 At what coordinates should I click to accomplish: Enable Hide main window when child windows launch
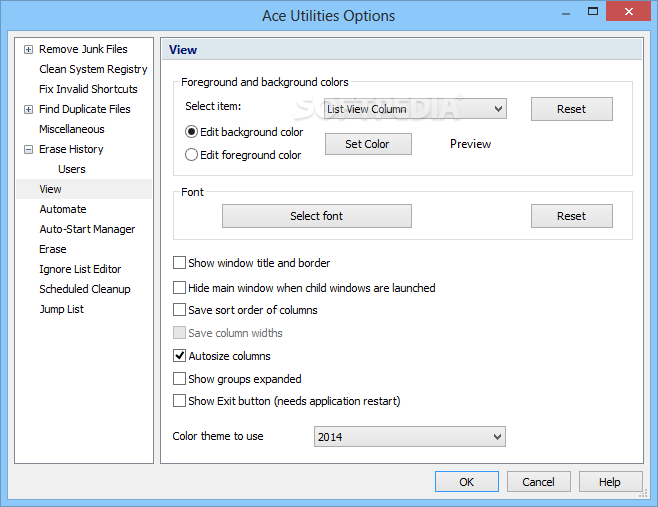pos(179,287)
